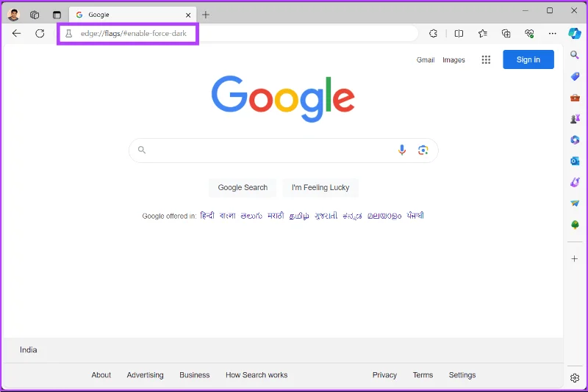Click the Google logo
The height and width of the screenshot is (392, 588).
(283, 99)
